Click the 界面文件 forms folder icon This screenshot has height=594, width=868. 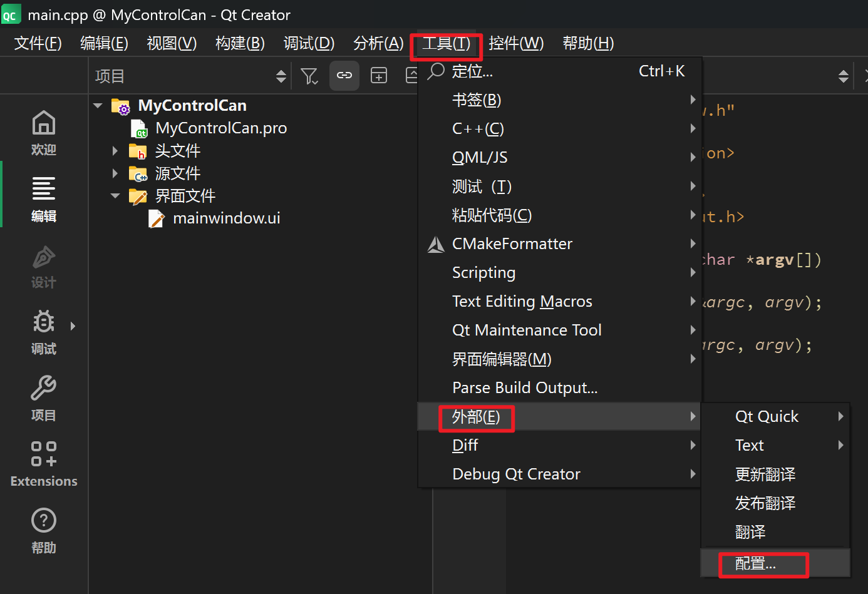138,196
